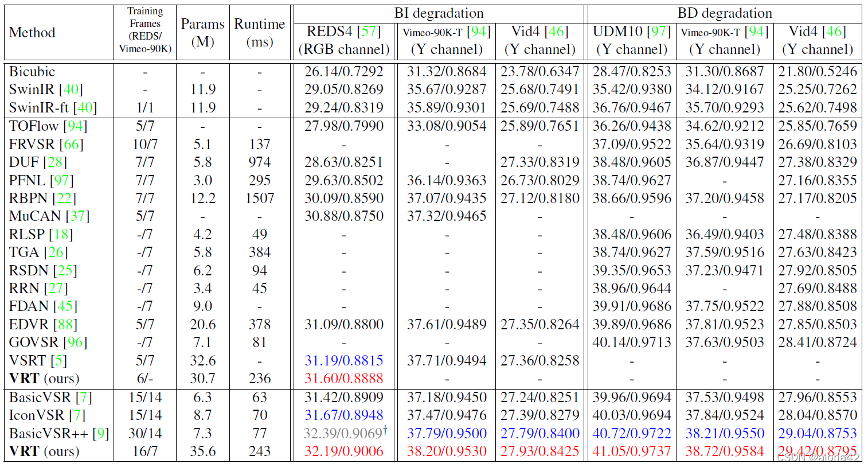Select the BD degradation group header
The height and width of the screenshot is (467, 868).
pyautogui.click(x=725, y=13)
